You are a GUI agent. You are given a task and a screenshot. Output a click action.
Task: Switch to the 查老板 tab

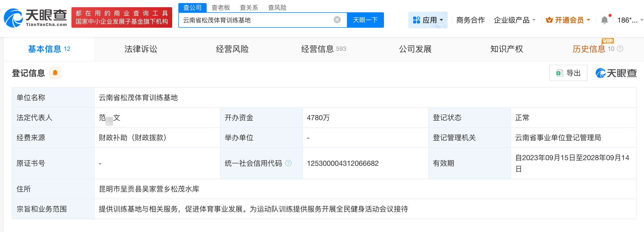click(x=221, y=8)
